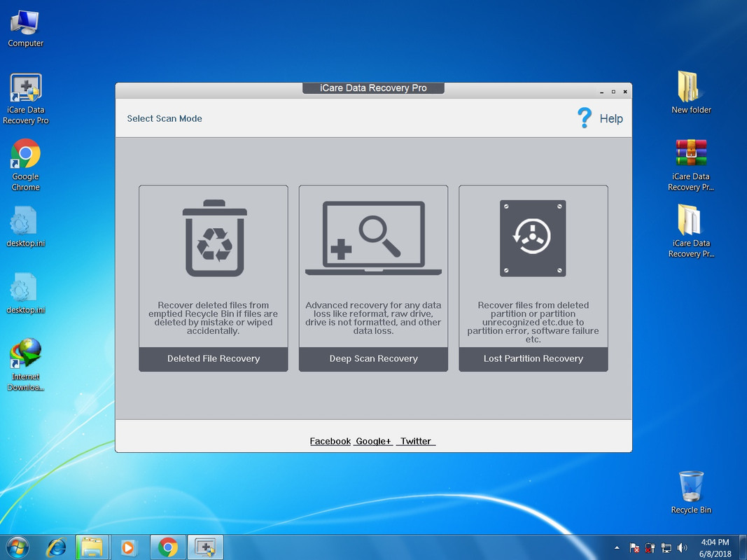Click the hard drive Lost Partition icon
747x560 pixels.
pyautogui.click(x=533, y=238)
